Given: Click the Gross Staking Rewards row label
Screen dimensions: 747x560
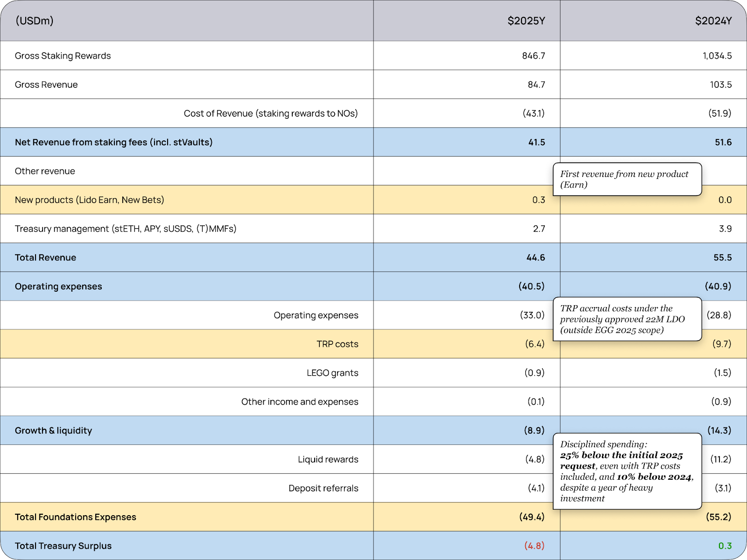Looking at the screenshot, I should tap(63, 56).
